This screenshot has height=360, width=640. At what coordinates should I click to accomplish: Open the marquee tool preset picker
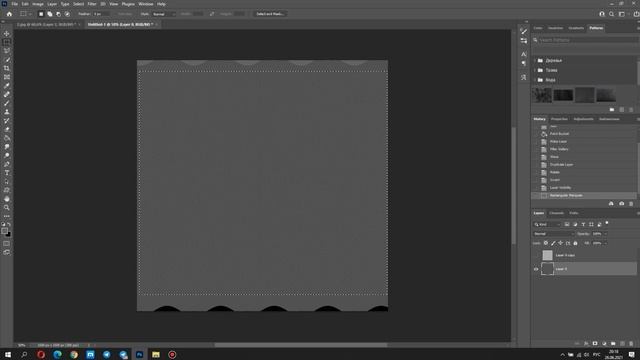coord(26,14)
